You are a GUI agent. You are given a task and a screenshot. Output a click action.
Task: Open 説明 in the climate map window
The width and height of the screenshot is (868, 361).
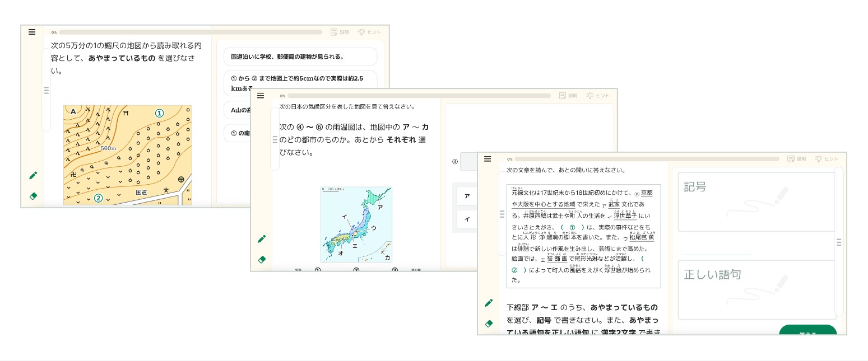(568, 96)
